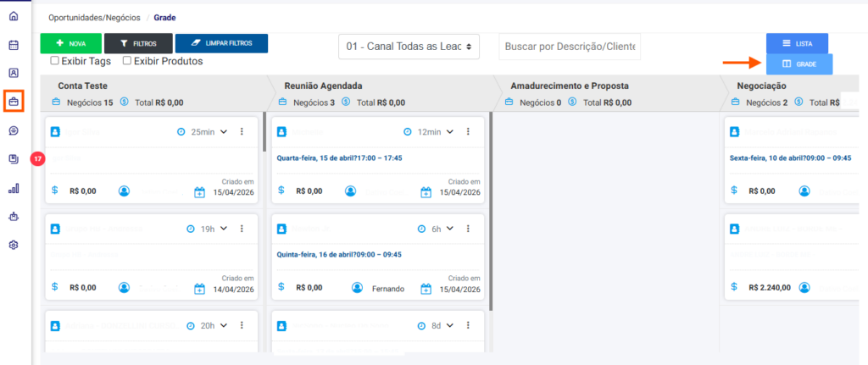868x365 pixels.
Task: Enable the Exibir Produtos checkbox
Action: [127, 61]
